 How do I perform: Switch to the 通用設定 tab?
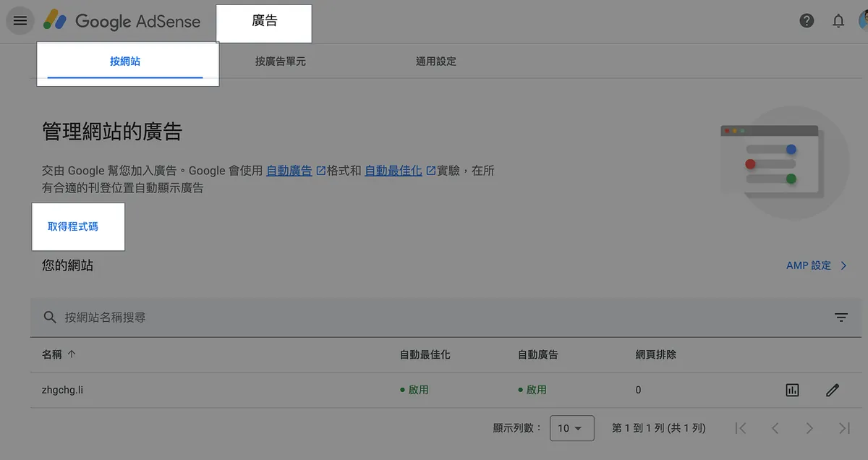(x=435, y=61)
